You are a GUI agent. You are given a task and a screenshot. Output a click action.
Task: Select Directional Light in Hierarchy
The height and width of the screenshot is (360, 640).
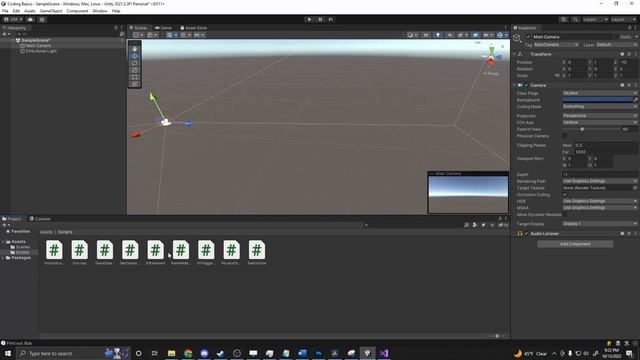point(41,51)
